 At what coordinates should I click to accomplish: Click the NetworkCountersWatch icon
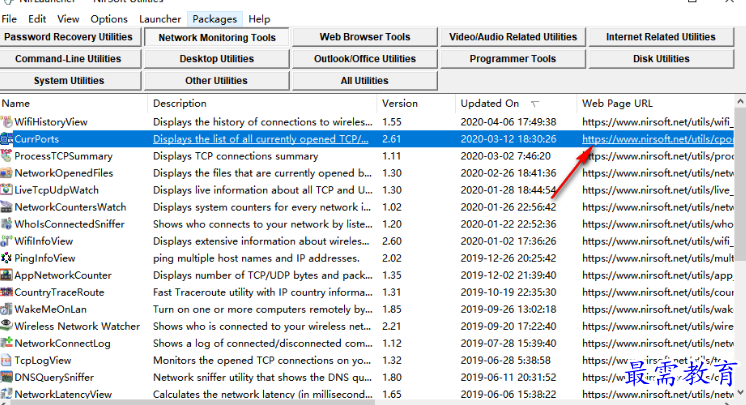pyautogui.click(x=6, y=207)
